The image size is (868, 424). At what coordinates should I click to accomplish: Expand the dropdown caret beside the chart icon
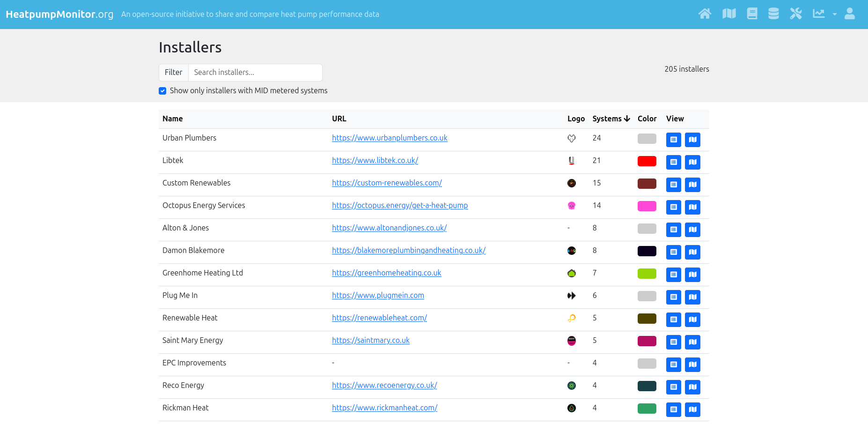[x=834, y=14]
